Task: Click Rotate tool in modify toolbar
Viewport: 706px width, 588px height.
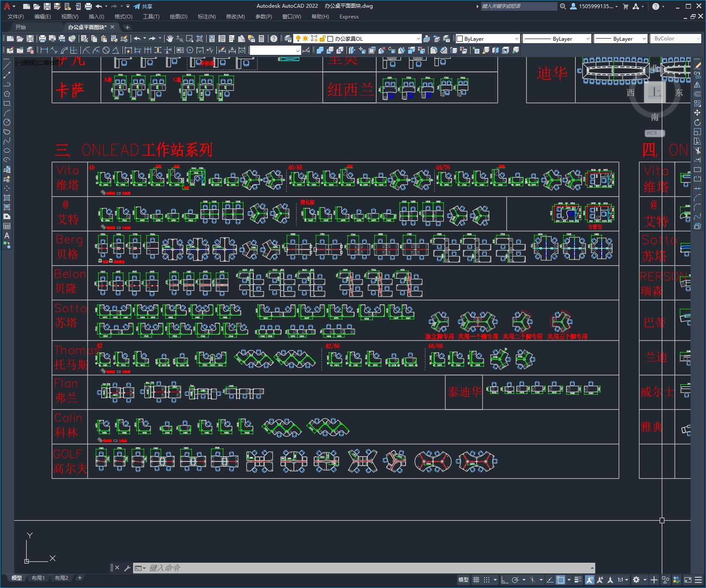Action: pos(697,122)
